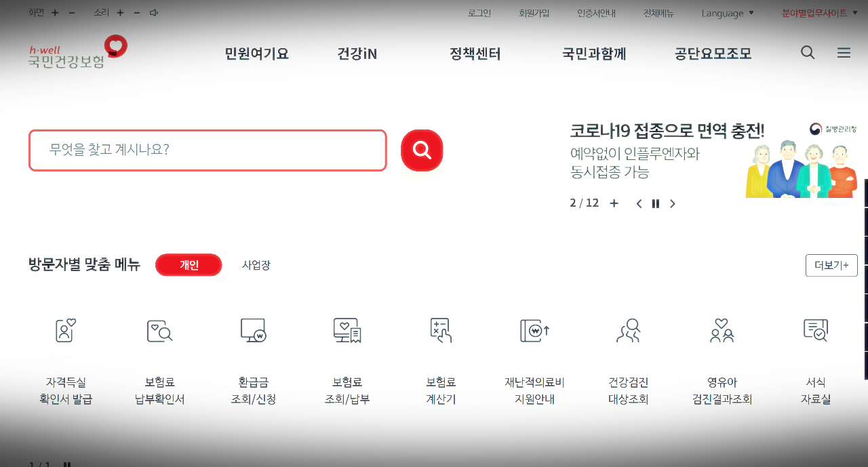The height and width of the screenshot is (467, 868).
Task: Open 보험료 납부확인서 service icon
Action: [x=159, y=331]
